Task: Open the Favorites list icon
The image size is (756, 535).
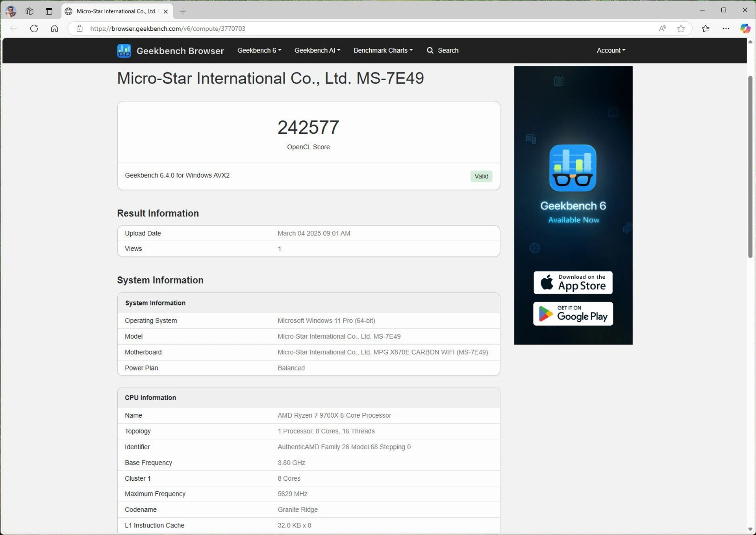Action: point(706,28)
